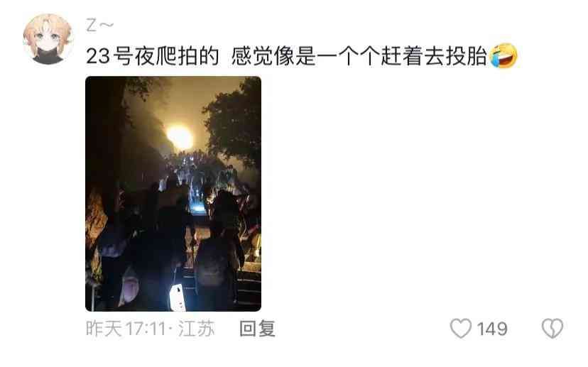Reply to the comment via 回复
The height and width of the screenshot is (367, 588).
point(257,329)
